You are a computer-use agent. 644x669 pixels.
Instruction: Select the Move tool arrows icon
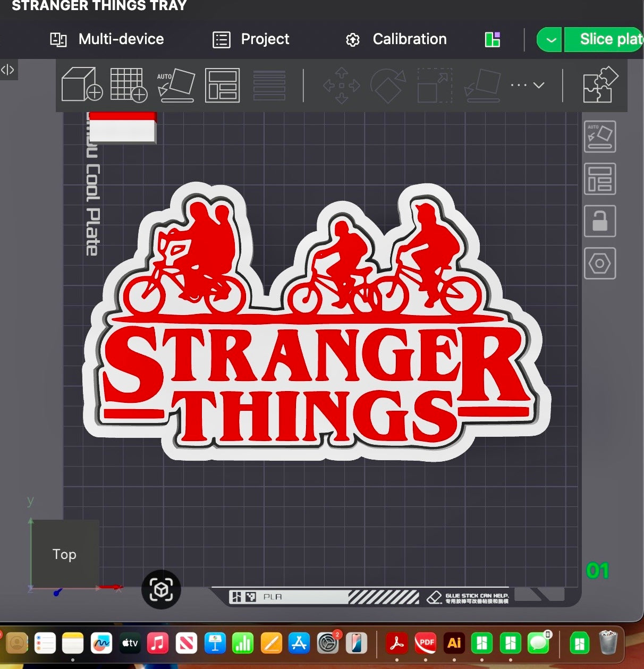[341, 85]
